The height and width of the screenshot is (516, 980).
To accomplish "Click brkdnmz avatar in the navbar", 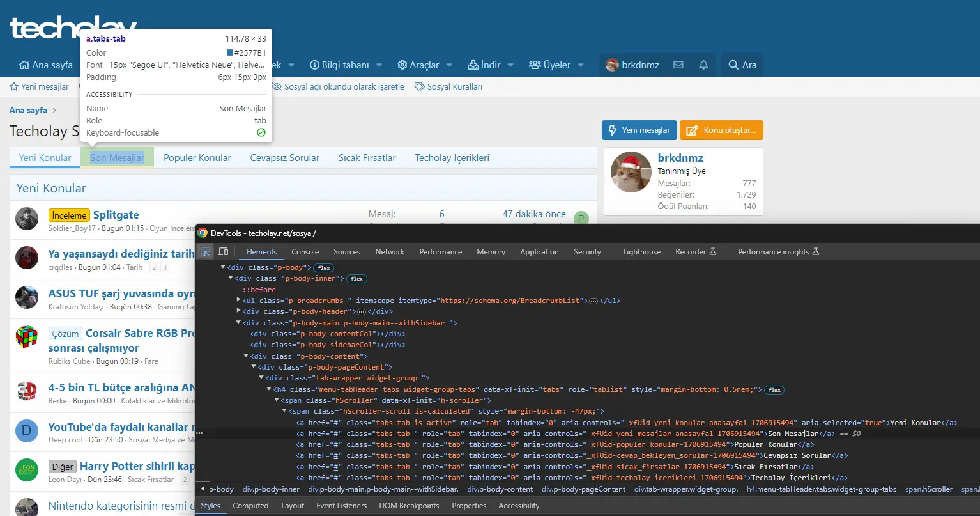I will coord(613,65).
